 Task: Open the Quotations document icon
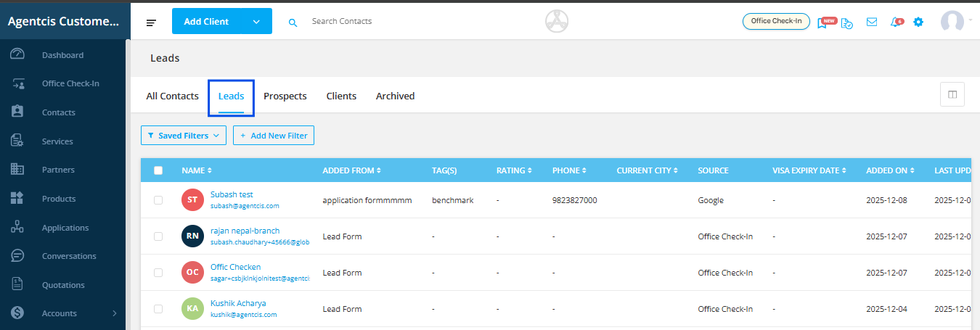coord(18,285)
